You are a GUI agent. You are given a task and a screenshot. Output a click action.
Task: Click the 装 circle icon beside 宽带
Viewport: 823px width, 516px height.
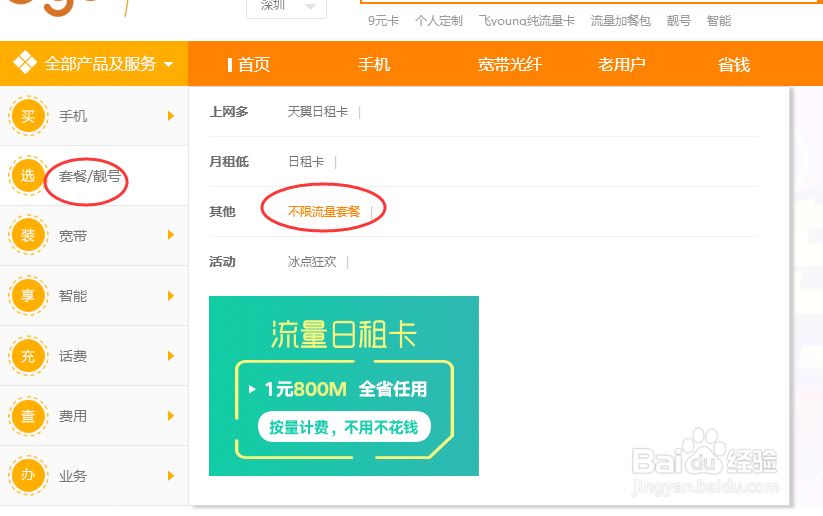[x=28, y=235]
